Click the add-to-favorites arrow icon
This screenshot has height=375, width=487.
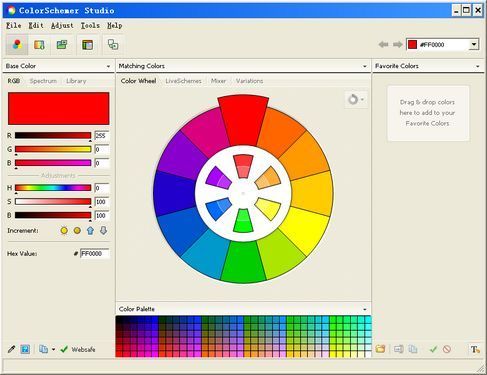pyautogui.click(x=398, y=349)
